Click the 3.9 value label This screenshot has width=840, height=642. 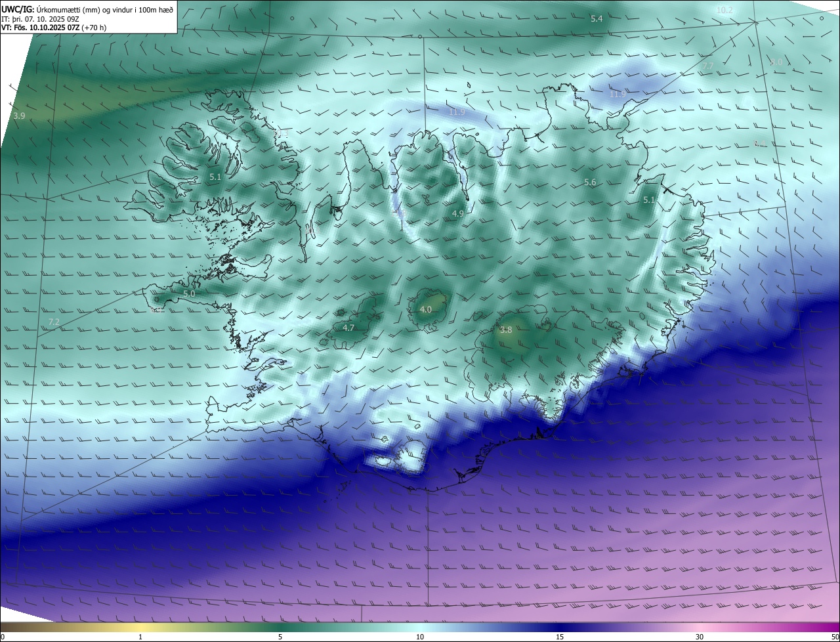click(x=19, y=116)
